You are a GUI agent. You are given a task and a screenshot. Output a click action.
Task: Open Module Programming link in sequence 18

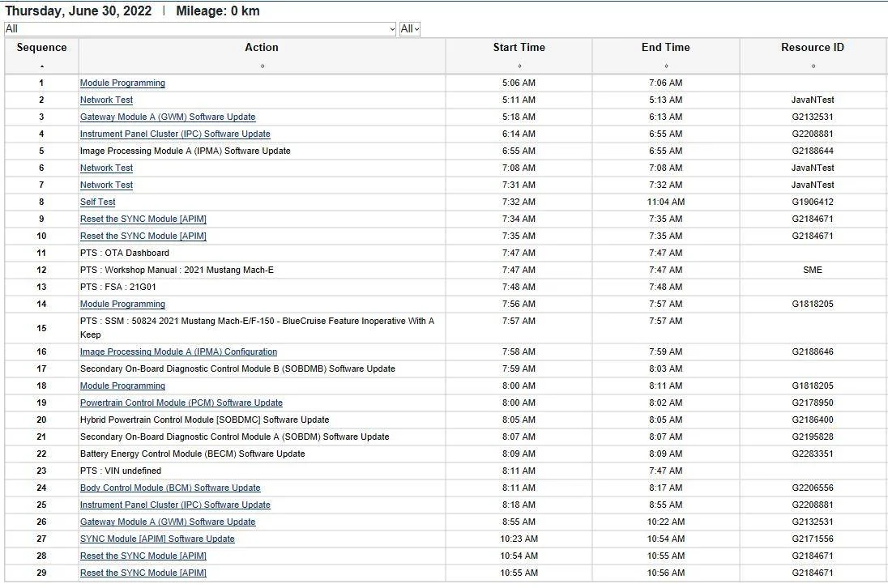click(x=122, y=386)
